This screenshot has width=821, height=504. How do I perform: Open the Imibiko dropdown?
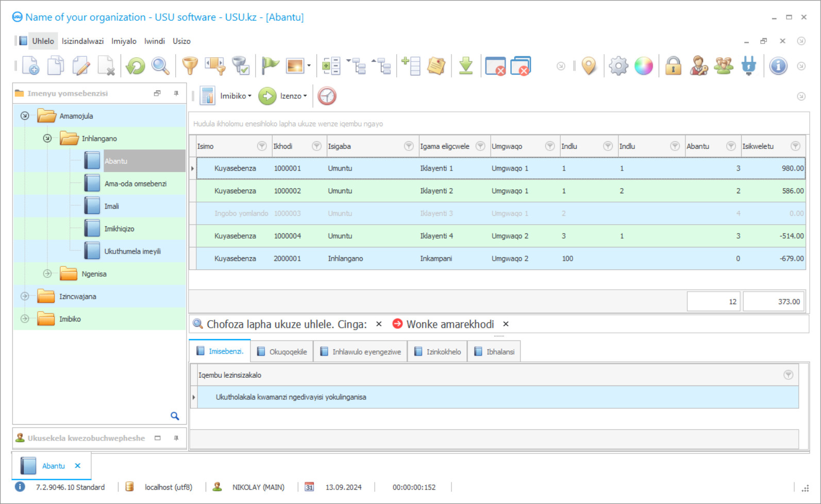point(236,96)
